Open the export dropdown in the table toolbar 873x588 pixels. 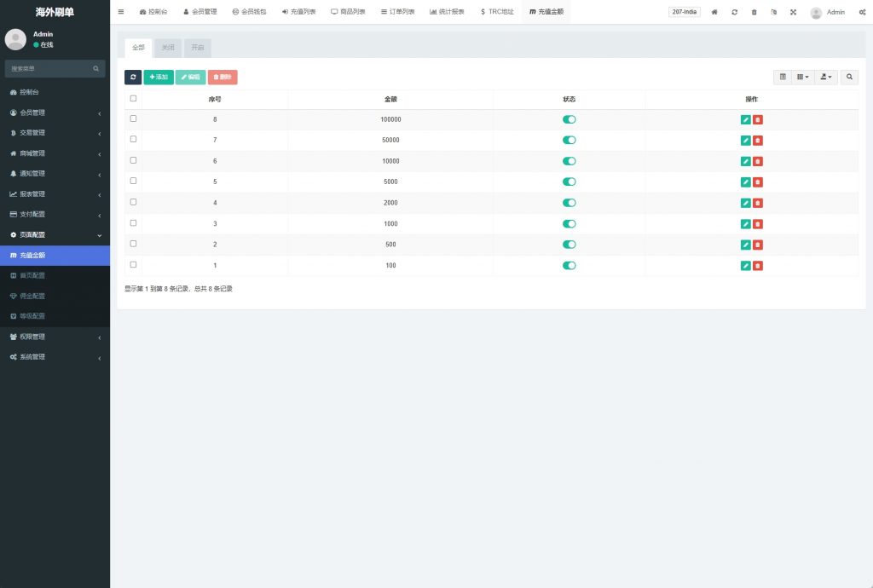824,77
